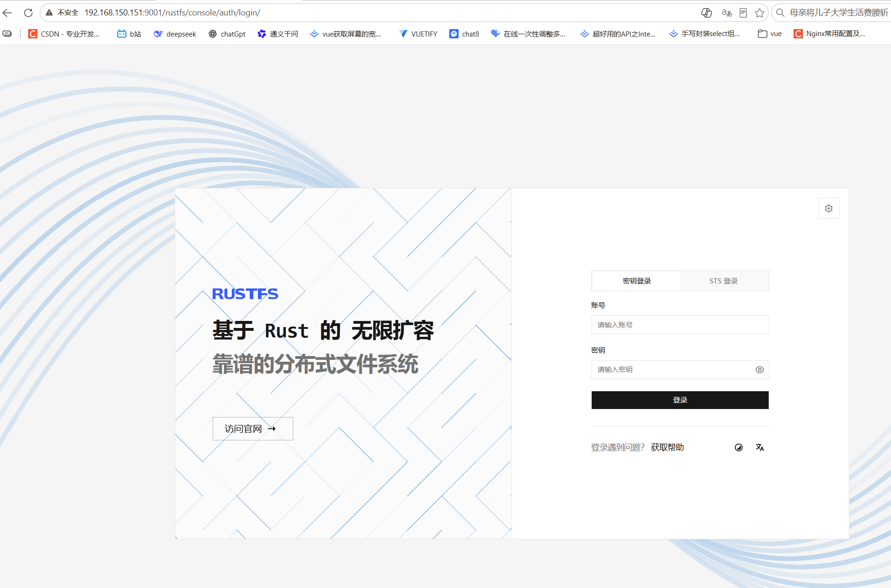Click the RUSTFS logo
The height and width of the screenshot is (588, 891).
245,294
